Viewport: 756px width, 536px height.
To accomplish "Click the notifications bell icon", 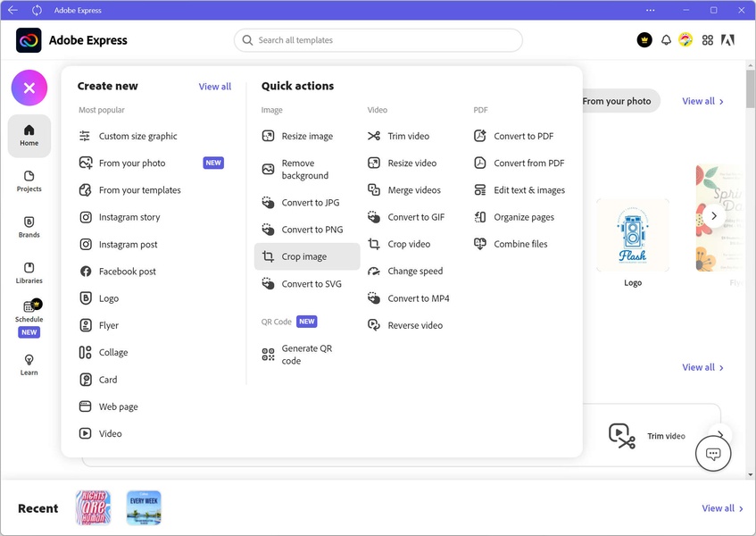I will point(666,40).
